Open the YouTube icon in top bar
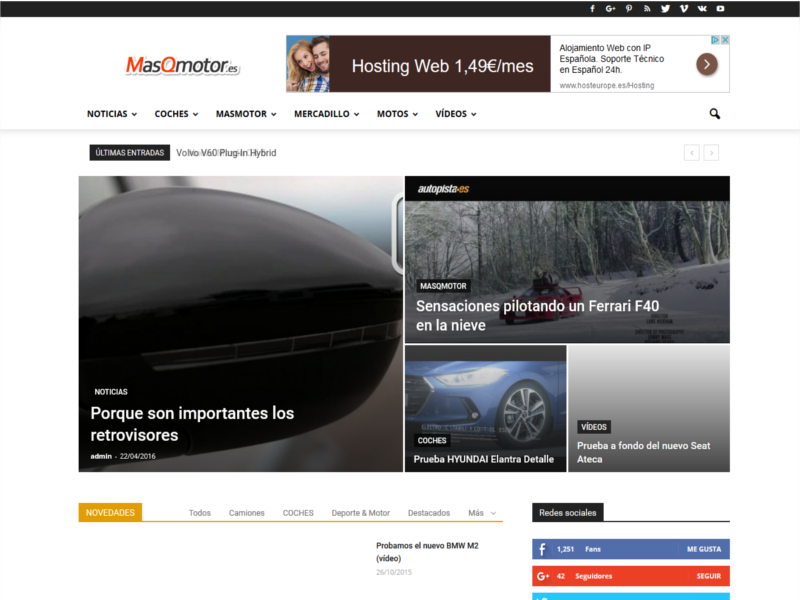This screenshot has width=800, height=600. pos(720,9)
